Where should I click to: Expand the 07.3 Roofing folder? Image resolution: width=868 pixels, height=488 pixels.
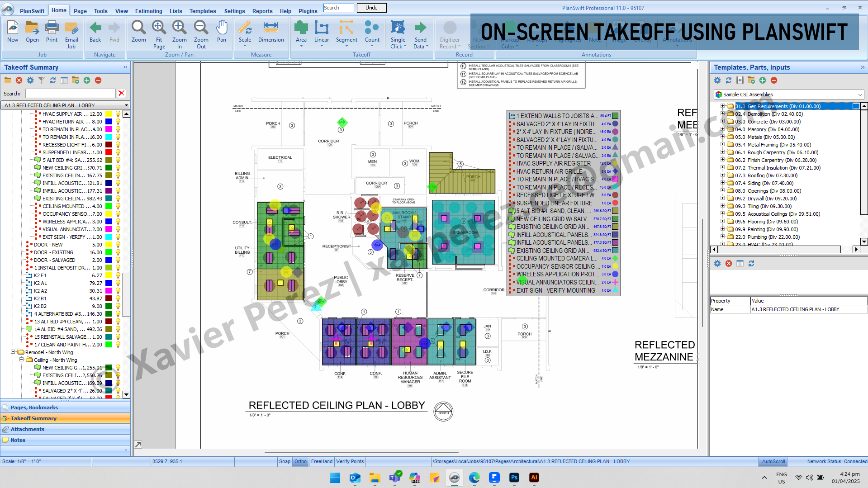(x=723, y=175)
